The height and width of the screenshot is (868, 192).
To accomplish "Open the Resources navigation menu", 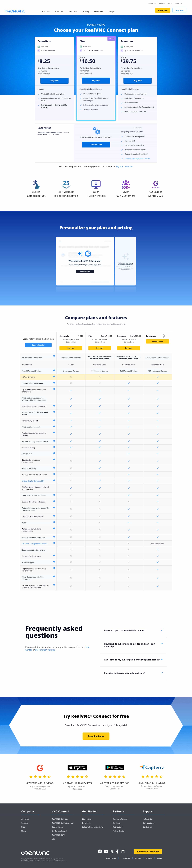I will 99,11.
